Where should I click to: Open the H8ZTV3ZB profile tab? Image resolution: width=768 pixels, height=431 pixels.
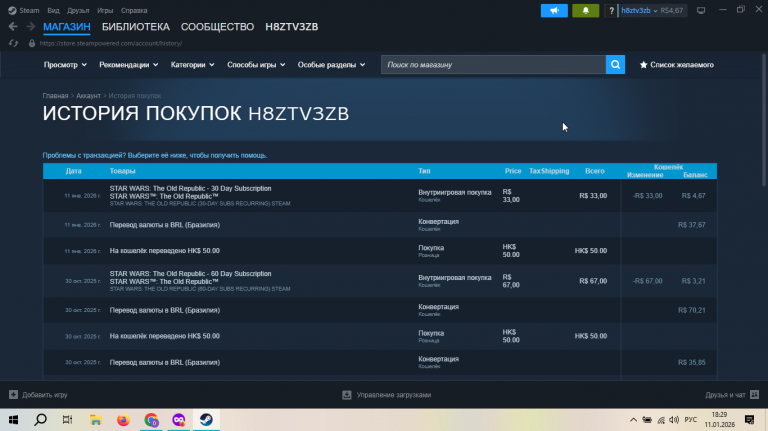[291, 27]
